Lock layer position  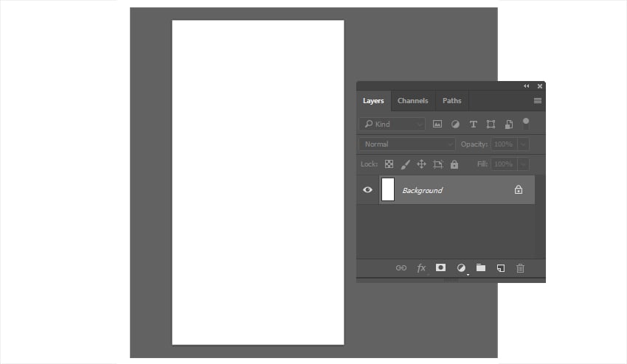tap(421, 164)
